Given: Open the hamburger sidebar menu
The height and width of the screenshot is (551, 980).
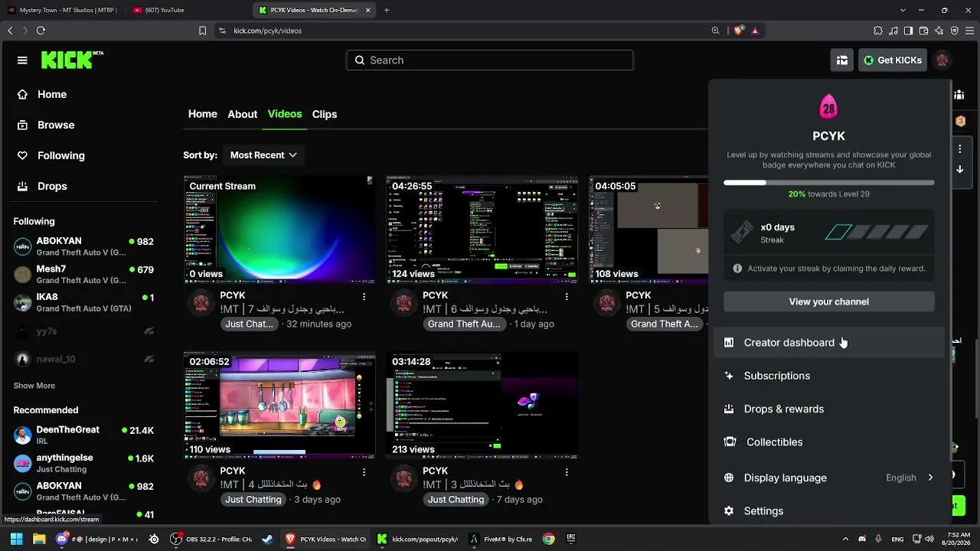Looking at the screenshot, I should [22, 60].
